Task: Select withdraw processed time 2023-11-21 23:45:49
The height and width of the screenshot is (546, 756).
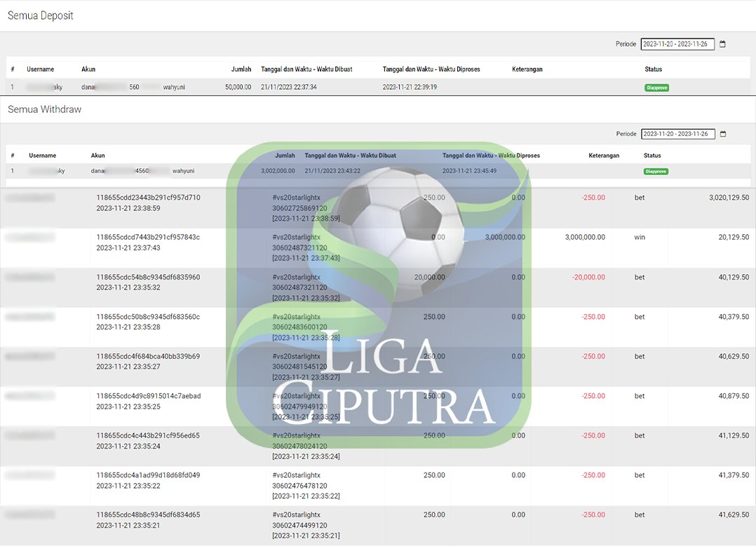Action: (470, 171)
